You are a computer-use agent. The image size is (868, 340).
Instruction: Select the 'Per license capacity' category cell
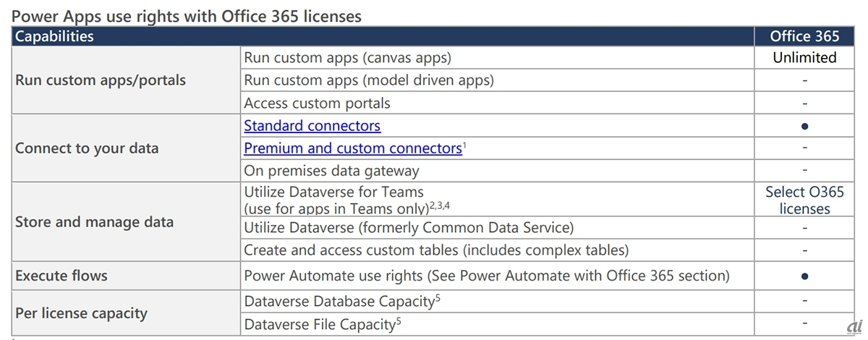(81, 313)
